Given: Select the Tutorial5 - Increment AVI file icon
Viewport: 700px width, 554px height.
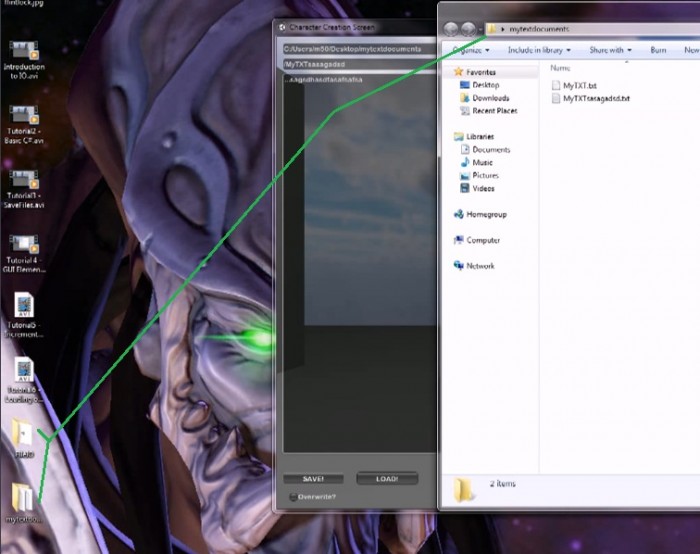Looking at the screenshot, I should pos(24,315).
